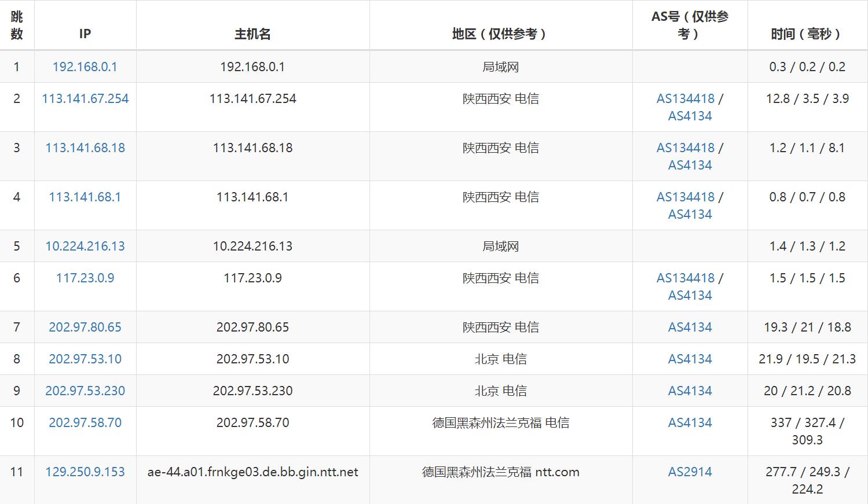Image resolution: width=868 pixels, height=504 pixels.
Task: Click the 202.97.58.70 IP link
Action: pyautogui.click(x=85, y=422)
